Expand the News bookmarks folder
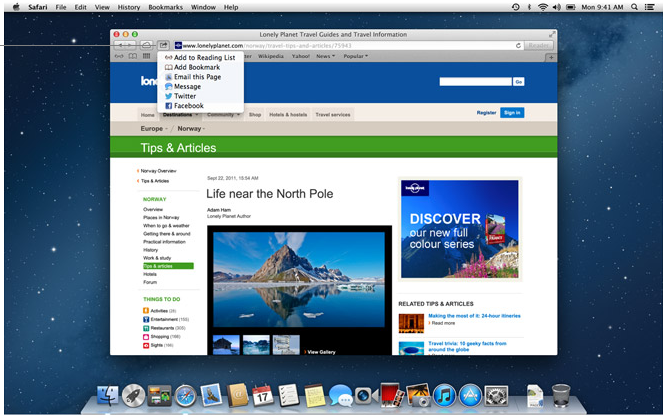 coord(325,56)
